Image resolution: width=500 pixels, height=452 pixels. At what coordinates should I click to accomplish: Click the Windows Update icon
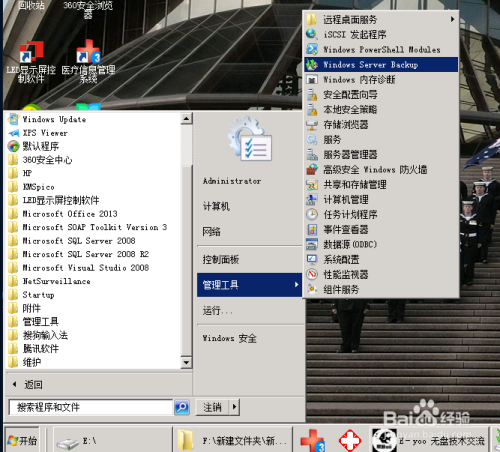tap(14, 119)
